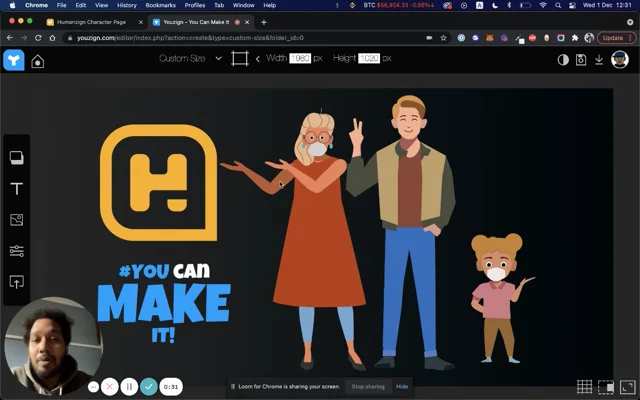Open the images panel icon

tap(17, 220)
